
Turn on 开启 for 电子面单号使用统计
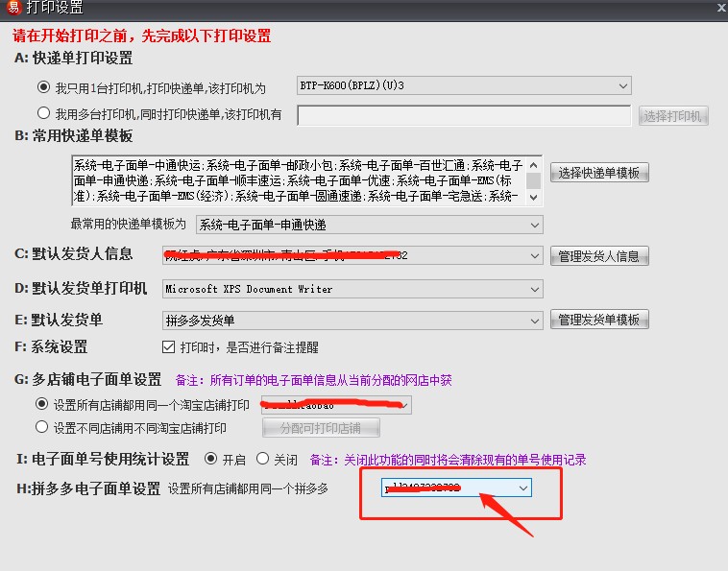211,459
